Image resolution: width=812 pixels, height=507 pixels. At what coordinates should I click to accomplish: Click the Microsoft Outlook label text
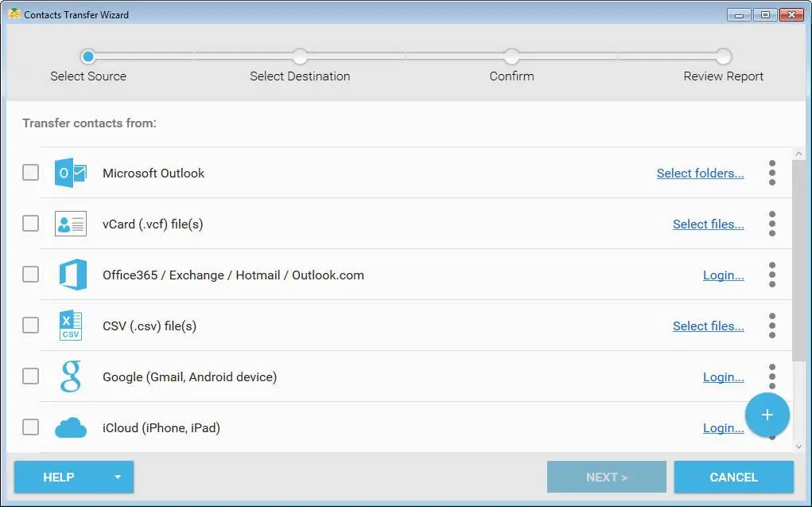coord(153,174)
